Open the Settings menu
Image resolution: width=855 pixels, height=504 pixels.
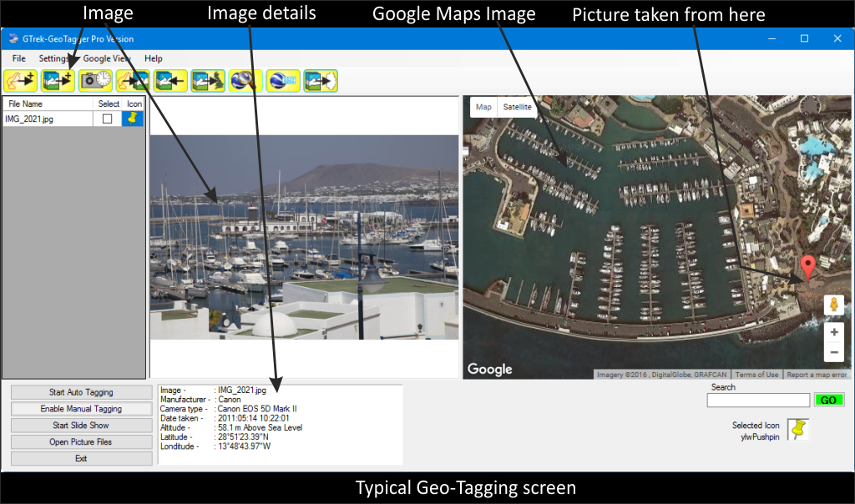[x=53, y=59]
